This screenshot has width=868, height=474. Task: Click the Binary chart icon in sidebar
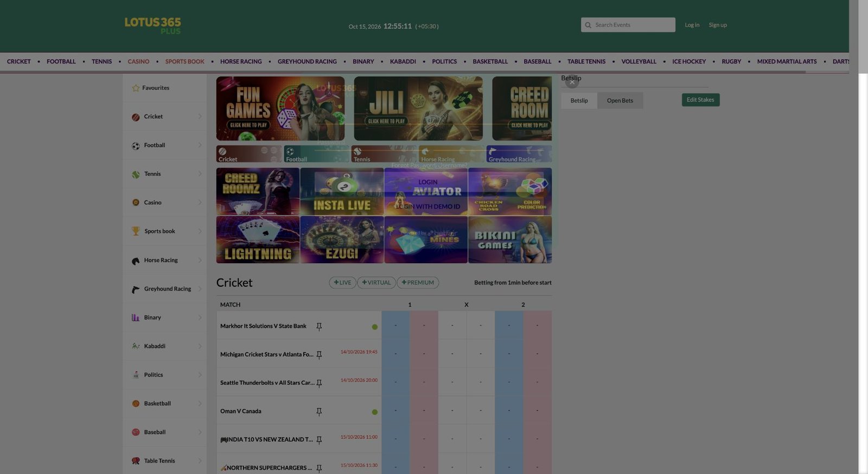click(x=136, y=318)
